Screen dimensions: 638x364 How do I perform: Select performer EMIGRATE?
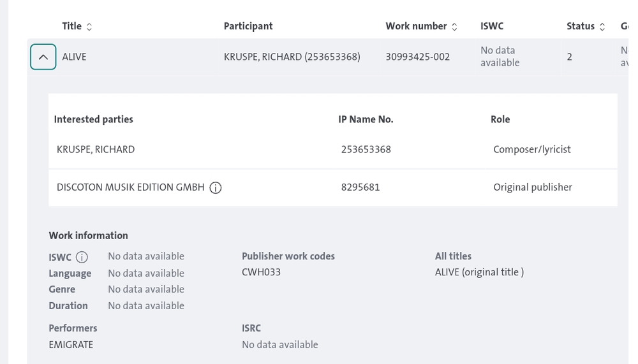point(71,345)
